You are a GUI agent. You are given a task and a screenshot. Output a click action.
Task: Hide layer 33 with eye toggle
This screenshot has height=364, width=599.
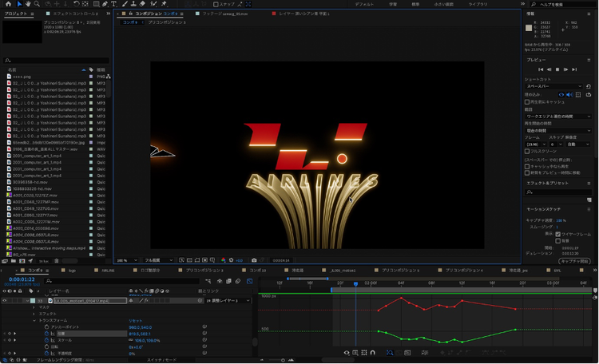pyautogui.click(x=5, y=301)
